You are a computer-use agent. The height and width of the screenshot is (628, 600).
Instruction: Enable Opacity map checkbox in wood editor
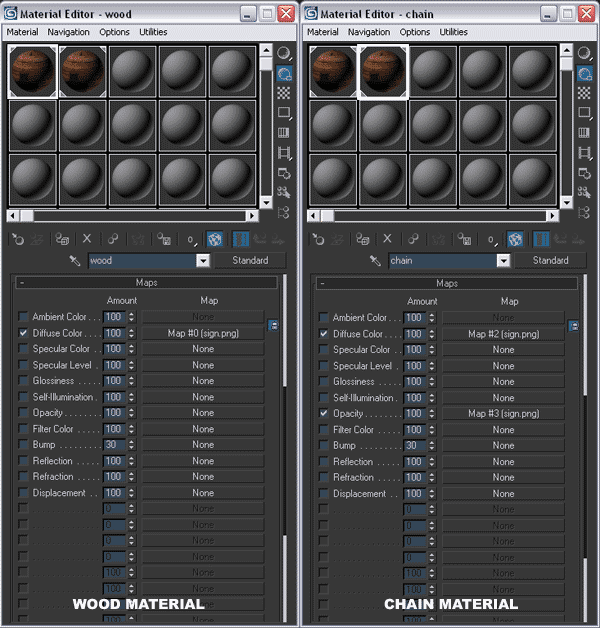(23, 412)
